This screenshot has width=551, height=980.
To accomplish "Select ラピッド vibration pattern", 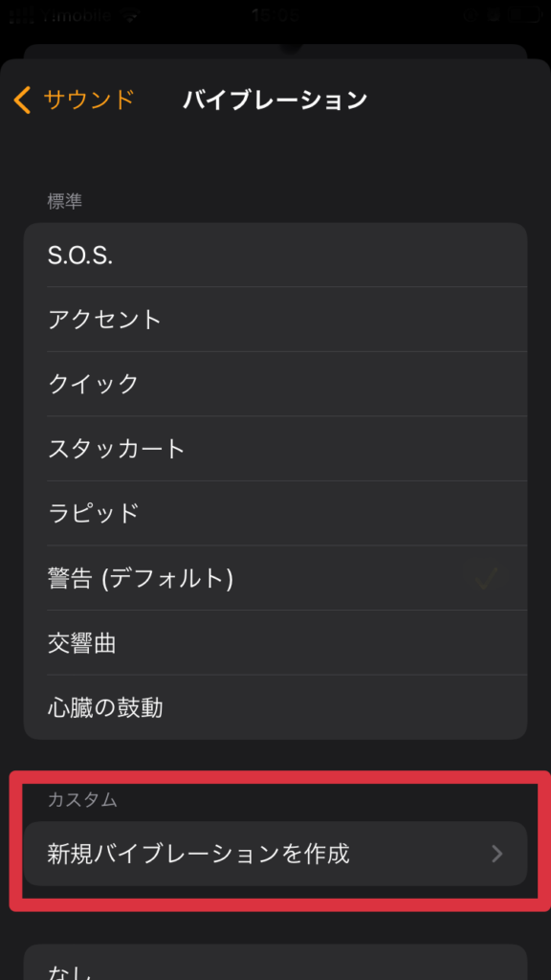I will click(275, 513).
